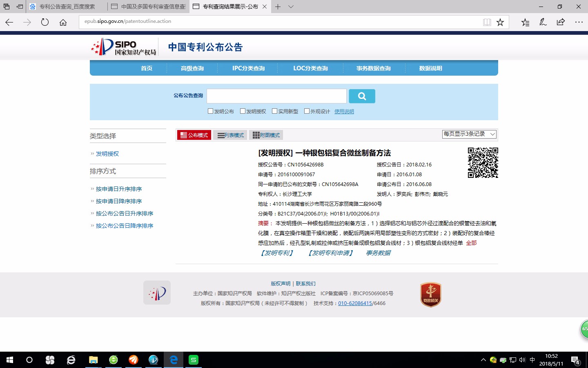588x368 pixels.
Task: Tick the 外观设计 checkbox
Action: point(307,111)
